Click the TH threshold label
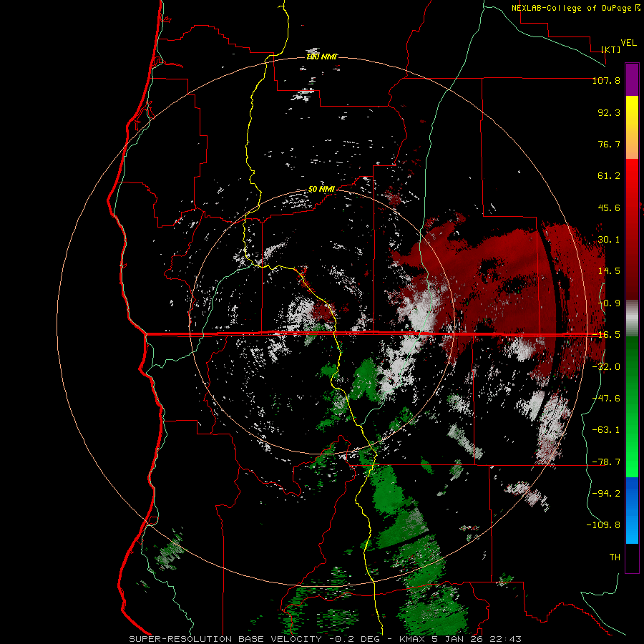 point(615,557)
